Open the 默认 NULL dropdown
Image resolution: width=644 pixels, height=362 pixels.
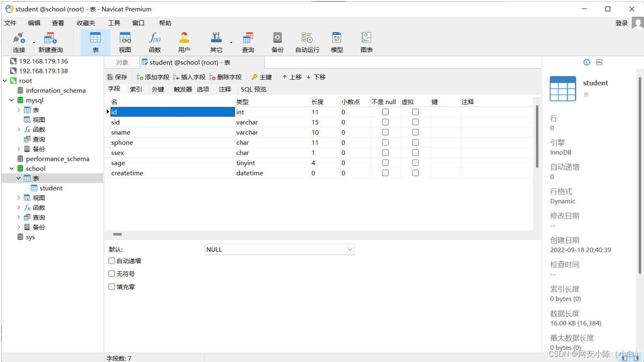tap(279, 249)
